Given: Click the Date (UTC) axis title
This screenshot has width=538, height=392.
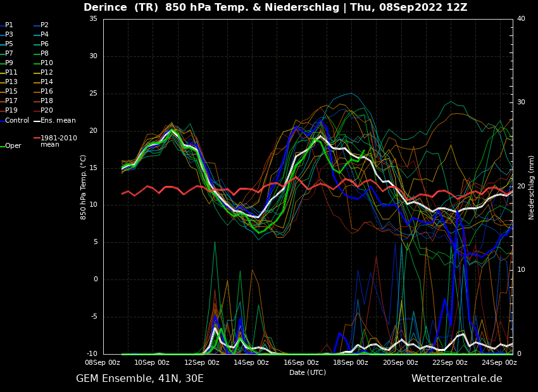Looking at the screenshot, I should 308,372.
